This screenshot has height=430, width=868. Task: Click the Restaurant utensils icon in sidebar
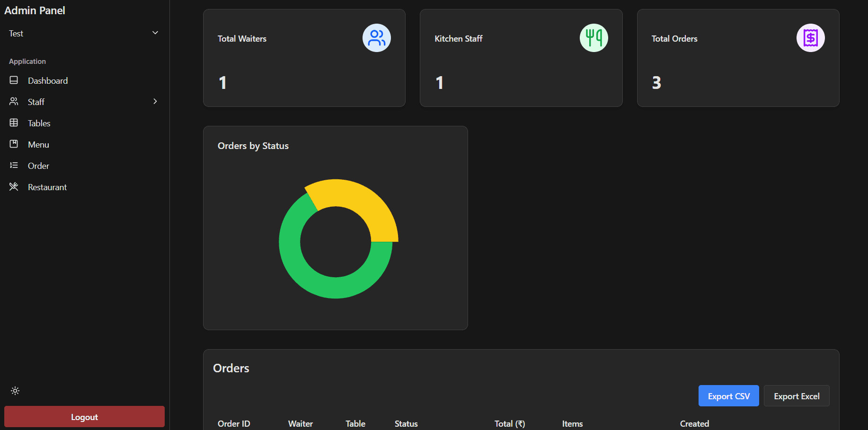click(x=14, y=187)
